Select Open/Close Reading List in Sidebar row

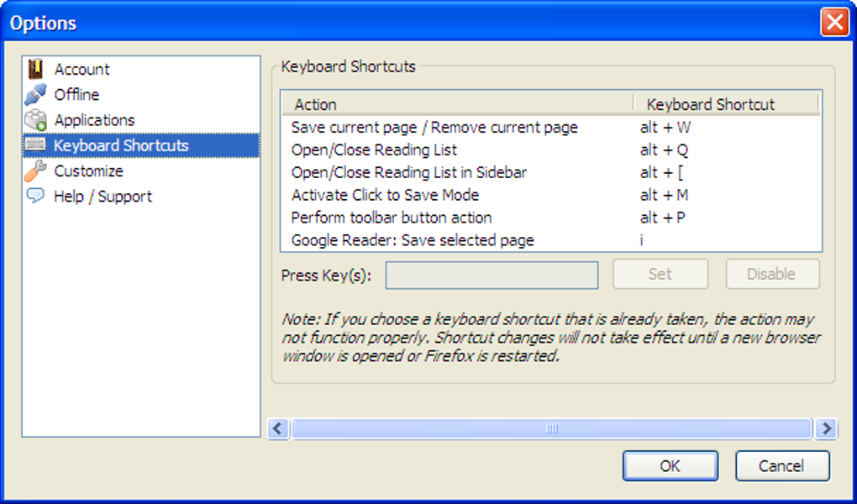[551, 172]
